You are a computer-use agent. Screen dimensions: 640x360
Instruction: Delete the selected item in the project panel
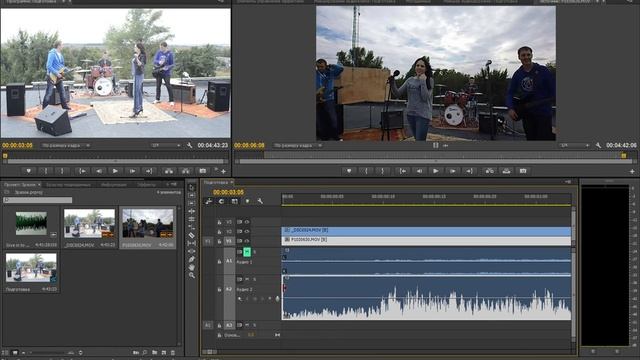[173, 352]
